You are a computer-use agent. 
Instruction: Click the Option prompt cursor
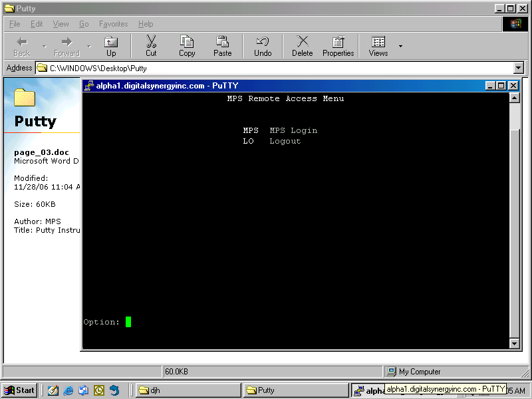(x=128, y=322)
